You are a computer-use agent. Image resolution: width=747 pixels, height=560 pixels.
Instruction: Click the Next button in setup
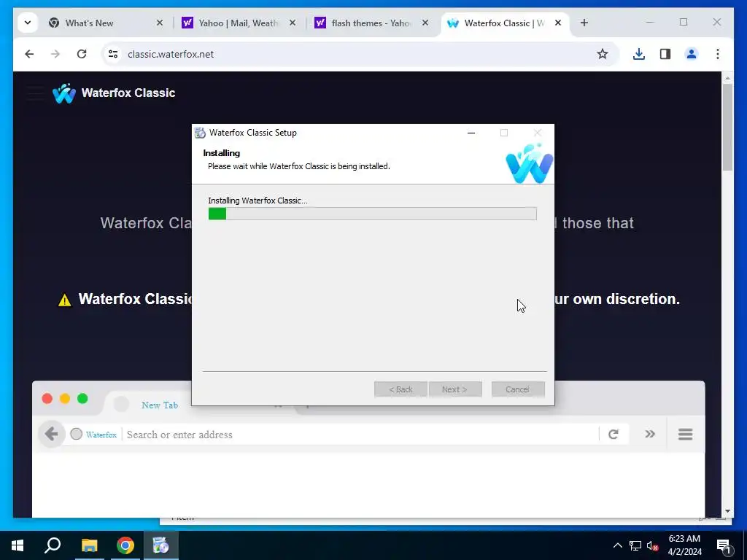455,389
